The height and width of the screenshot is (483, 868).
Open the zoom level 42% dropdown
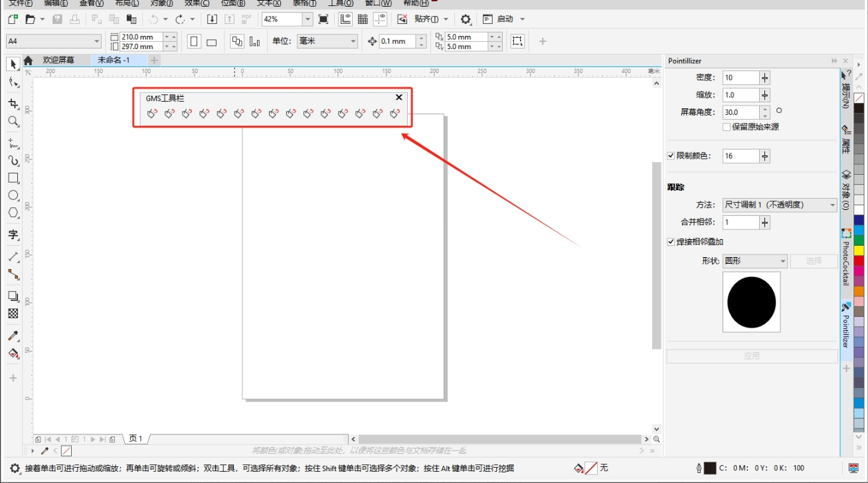click(307, 19)
